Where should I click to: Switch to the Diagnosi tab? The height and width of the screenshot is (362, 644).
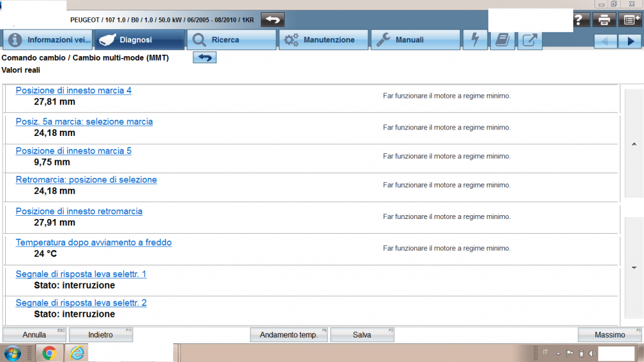point(140,40)
